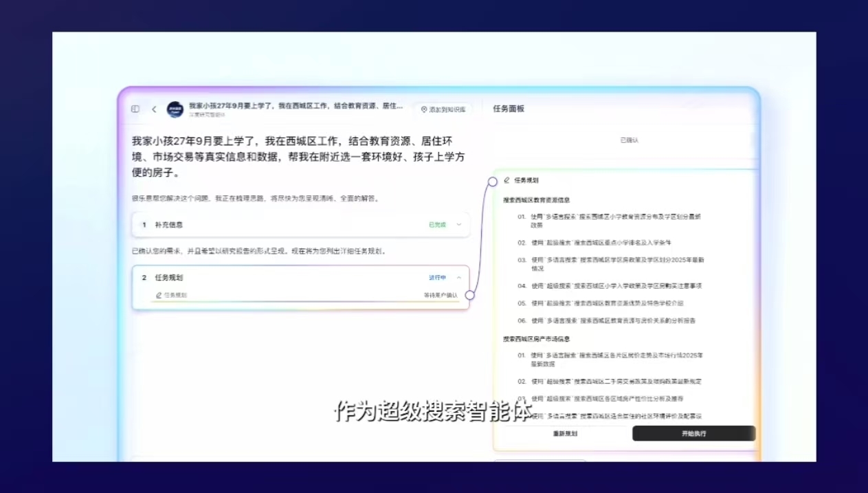Select the 任务面板 panel header
Image resolution: width=868 pixels, height=493 pixels.
click(x=509, y=109)
